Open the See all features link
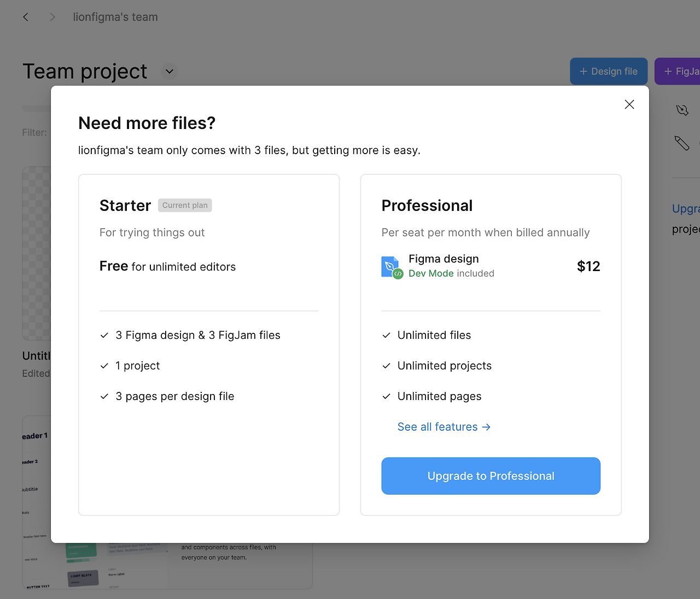Screen dimensions: 700x599 click(x=444, y=427)
